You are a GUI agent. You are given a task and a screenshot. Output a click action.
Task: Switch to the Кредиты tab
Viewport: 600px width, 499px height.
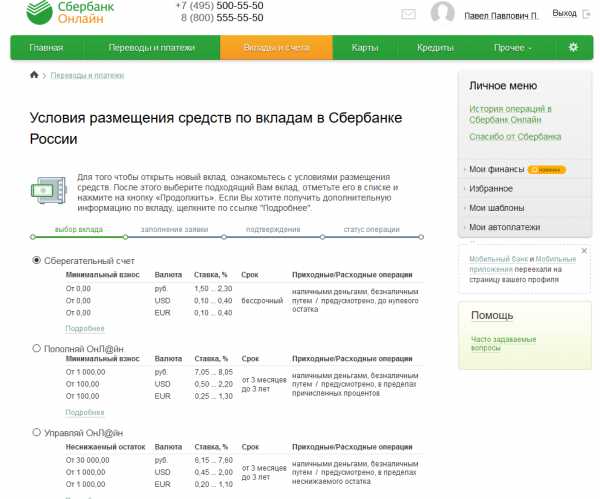(435, 48)
